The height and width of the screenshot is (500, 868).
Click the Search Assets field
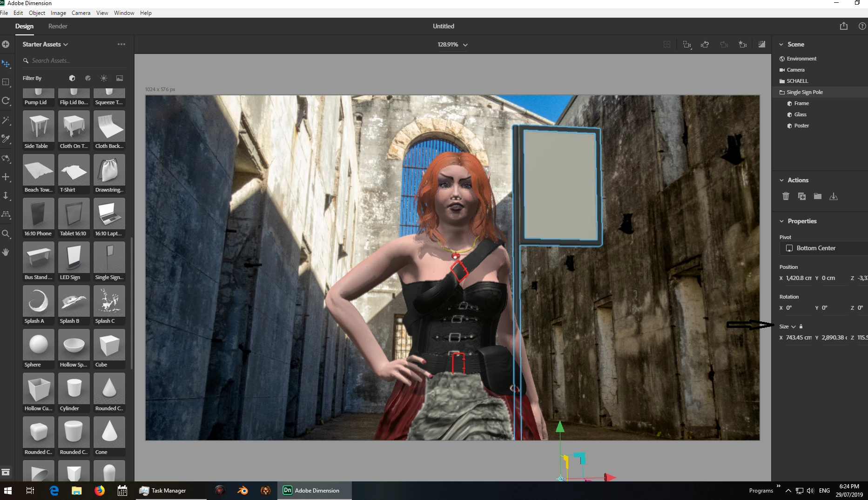pyautogui.click(x=74, y=60)
